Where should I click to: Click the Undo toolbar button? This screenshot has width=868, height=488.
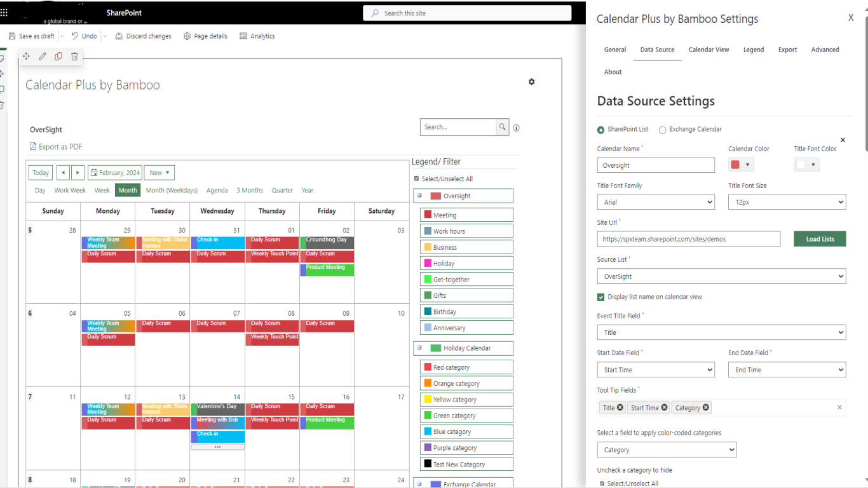[84, 36]
